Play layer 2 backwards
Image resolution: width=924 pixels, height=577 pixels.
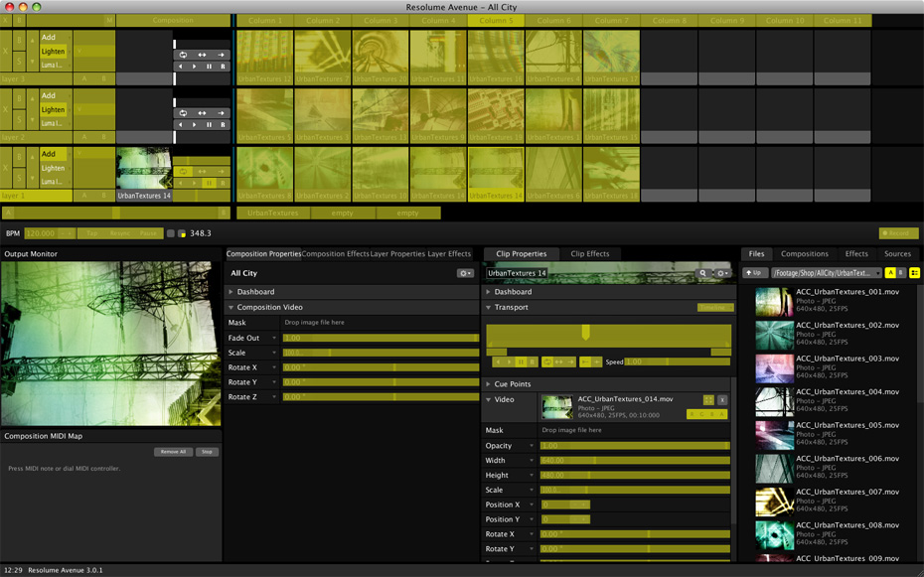(x=180, y=125)
